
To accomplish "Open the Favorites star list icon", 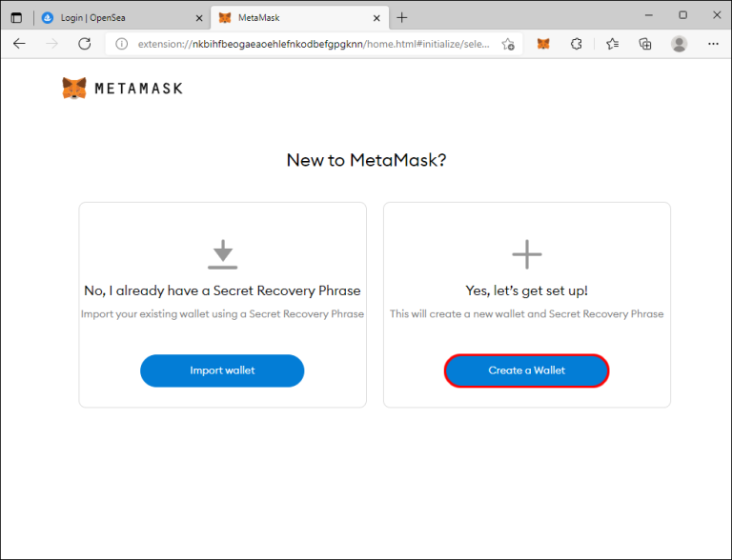I will 612,44.
